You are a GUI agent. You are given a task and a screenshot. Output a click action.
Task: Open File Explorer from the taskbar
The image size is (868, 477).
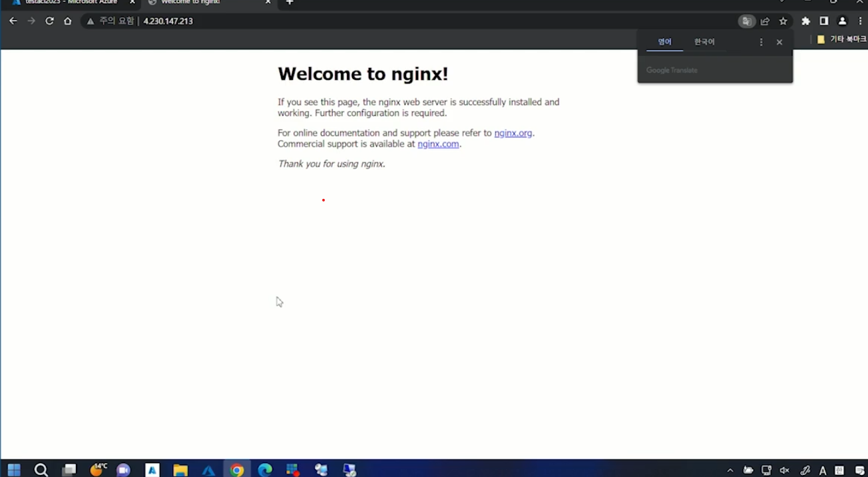[x=180, y=470]
